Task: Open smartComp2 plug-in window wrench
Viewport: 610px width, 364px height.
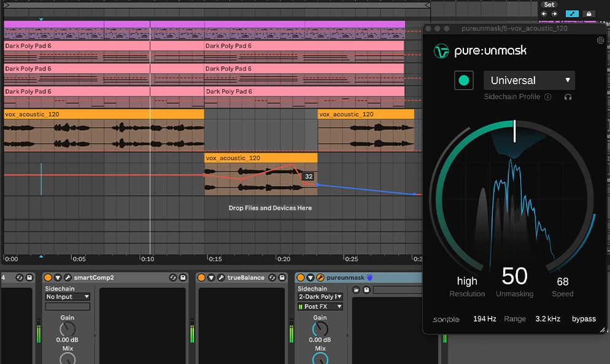Action: coord(68,277)
